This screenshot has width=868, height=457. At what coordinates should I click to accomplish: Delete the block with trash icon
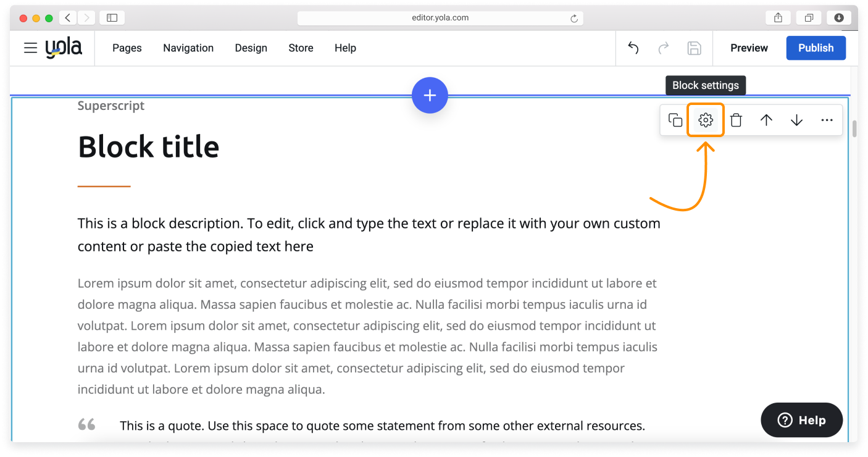[x=736, y=120]
